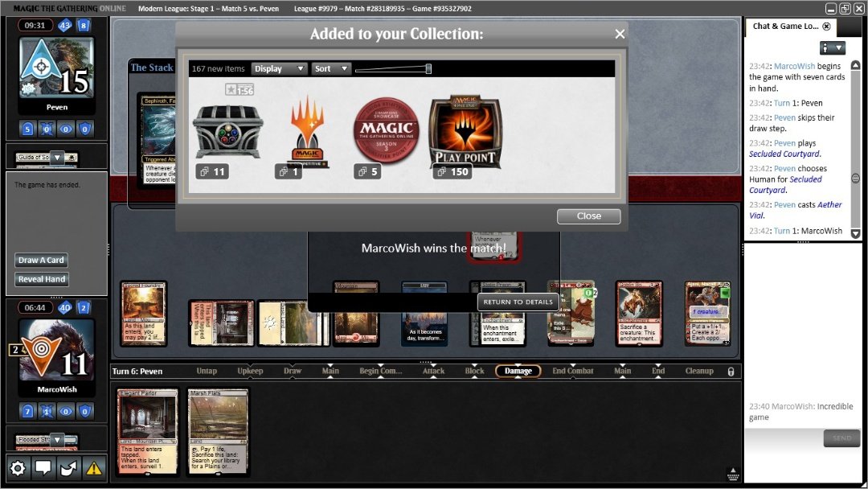Click the concede arrow icon
The height and width of the screenshot is (489, 868).
pyautogui.click(x=68, y=468)
